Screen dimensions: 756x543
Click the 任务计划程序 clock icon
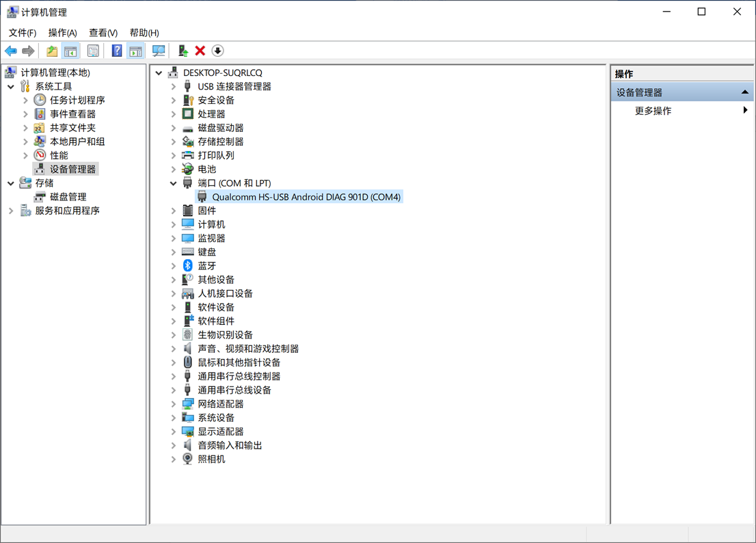pyautogui.click(x=40, y=101)
